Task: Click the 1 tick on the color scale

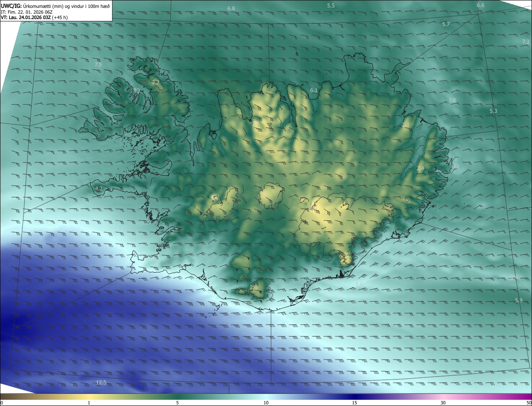Action: pyautogui.click(x=89, y=403)
